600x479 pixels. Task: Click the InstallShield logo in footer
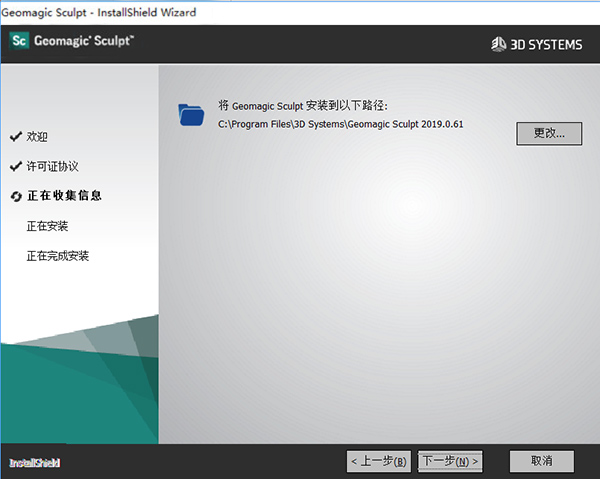pyautogui.click(x=34, y=463)
